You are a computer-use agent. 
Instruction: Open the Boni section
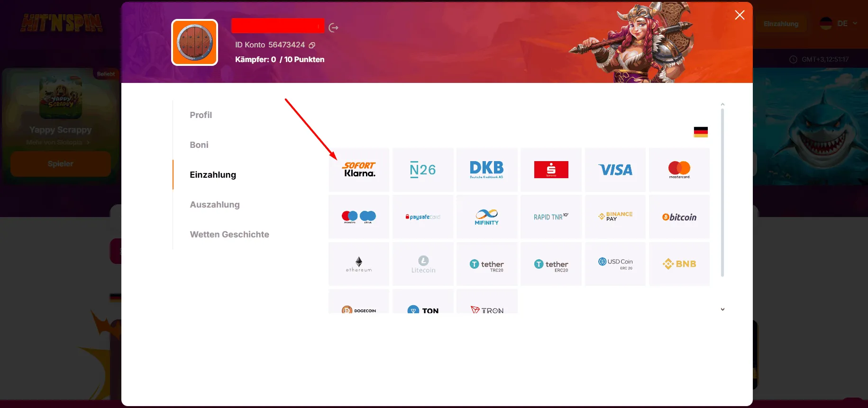(199, 145)
